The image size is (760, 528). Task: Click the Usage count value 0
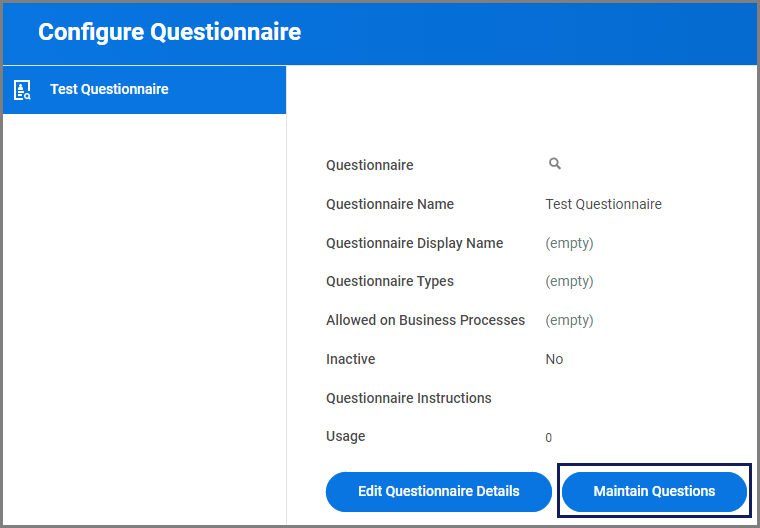pyautogui.click(x=548, y=438)
